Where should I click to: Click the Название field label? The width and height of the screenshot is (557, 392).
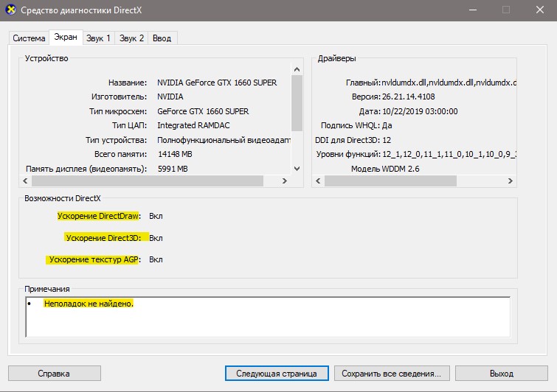(128, 83)
